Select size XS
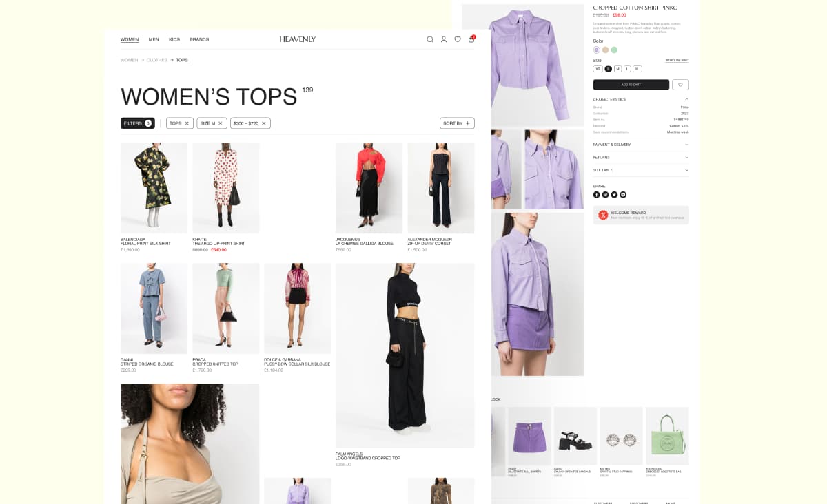 tap(598, 69)
